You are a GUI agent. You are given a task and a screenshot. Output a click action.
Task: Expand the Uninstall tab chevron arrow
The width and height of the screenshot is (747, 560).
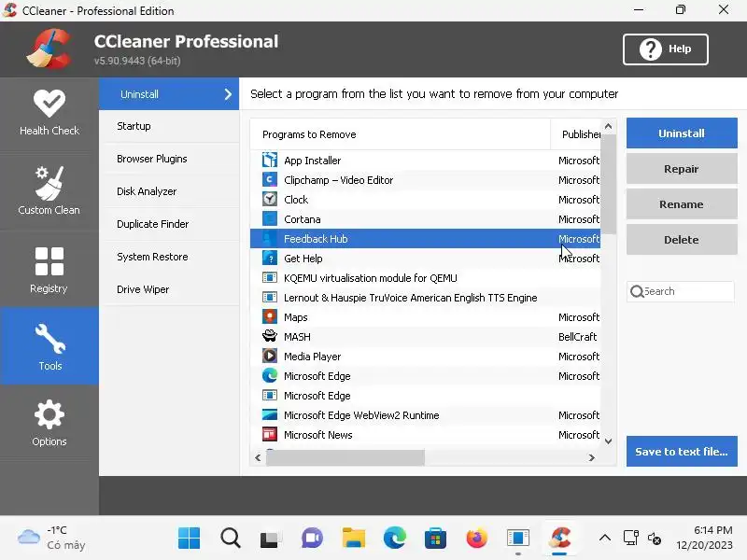click(x=228, y=94)
